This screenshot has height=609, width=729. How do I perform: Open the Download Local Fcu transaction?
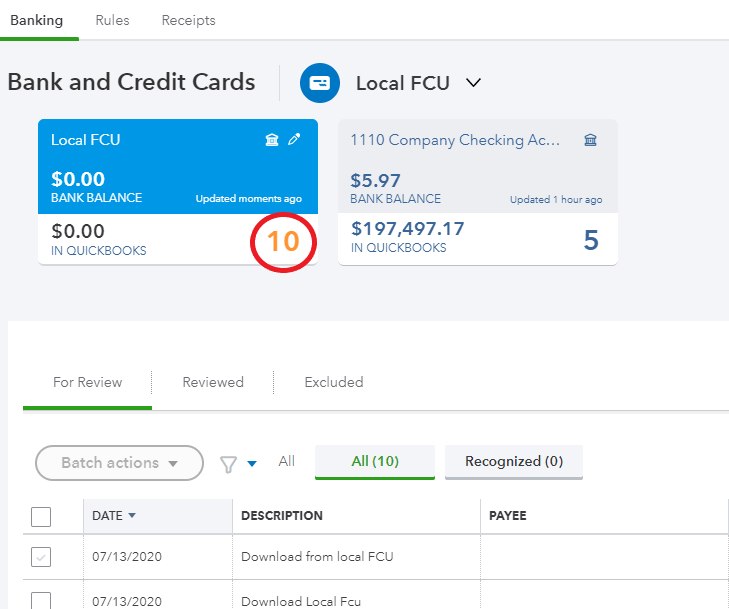[301, 601]
